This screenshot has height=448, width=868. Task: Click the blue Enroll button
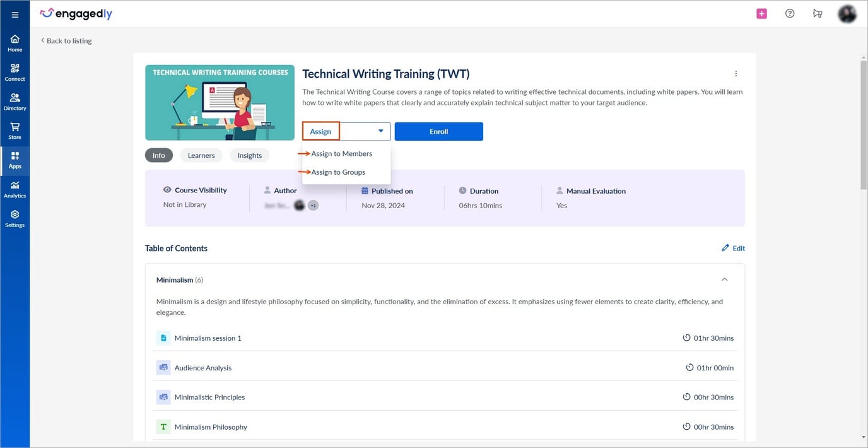click(438, 131)
